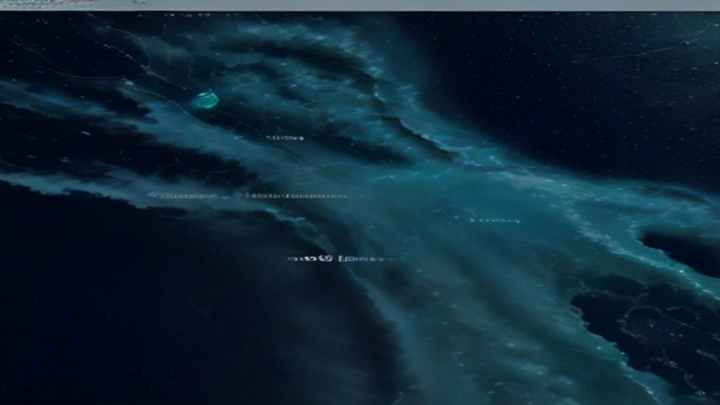
Task: Click the starry dark region at upper right
Action: 574,83
